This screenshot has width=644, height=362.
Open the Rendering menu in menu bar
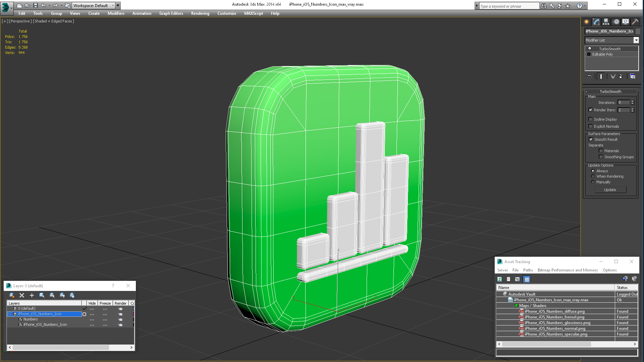coord(200,13)
